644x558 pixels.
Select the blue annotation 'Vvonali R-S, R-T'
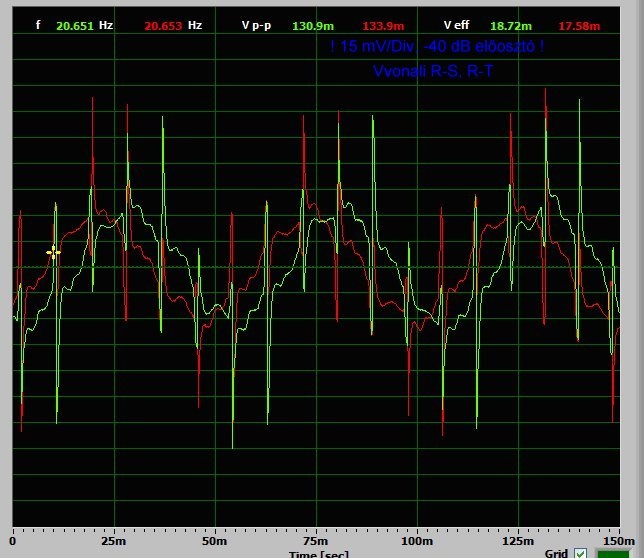pos(433,71)
